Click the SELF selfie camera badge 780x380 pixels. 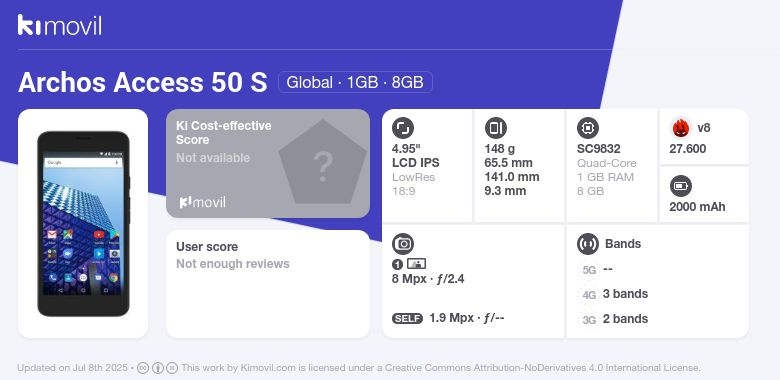[x=407, y=318]
